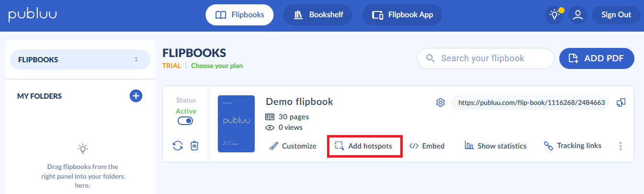The image size is (644, 194).
Task: Click the 30 pages label
Action: [287, 116]
